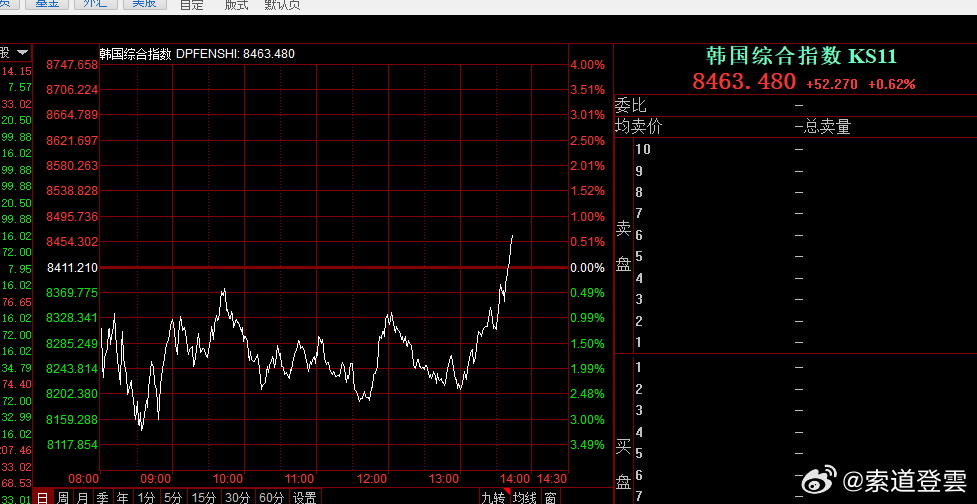Click the 3.49% green right axis label
Viewport: 977px width, 504px height.
pyautogui.click(x=588, y=444)
